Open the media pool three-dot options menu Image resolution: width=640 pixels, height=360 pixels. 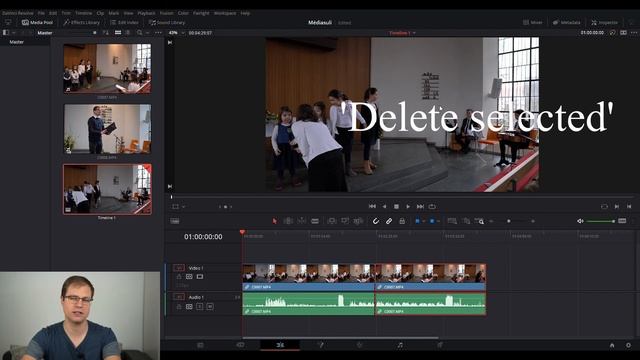coord(158,33)
